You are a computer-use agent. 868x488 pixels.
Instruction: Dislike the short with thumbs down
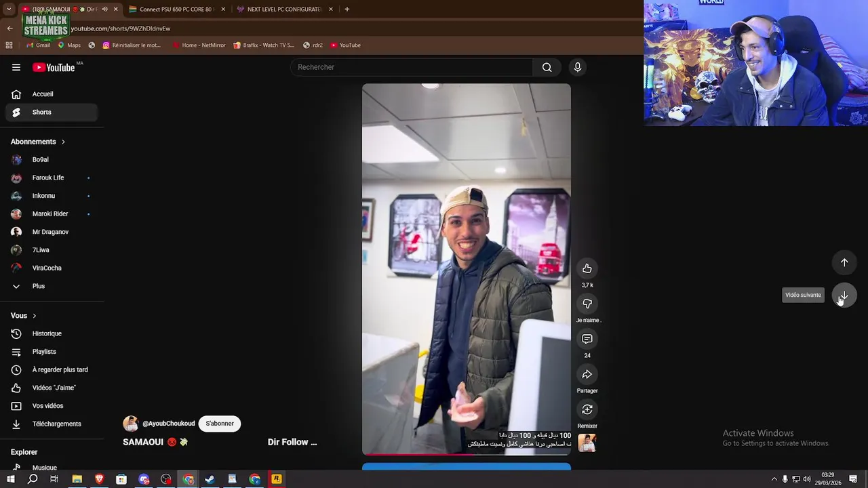click(587, 304)
